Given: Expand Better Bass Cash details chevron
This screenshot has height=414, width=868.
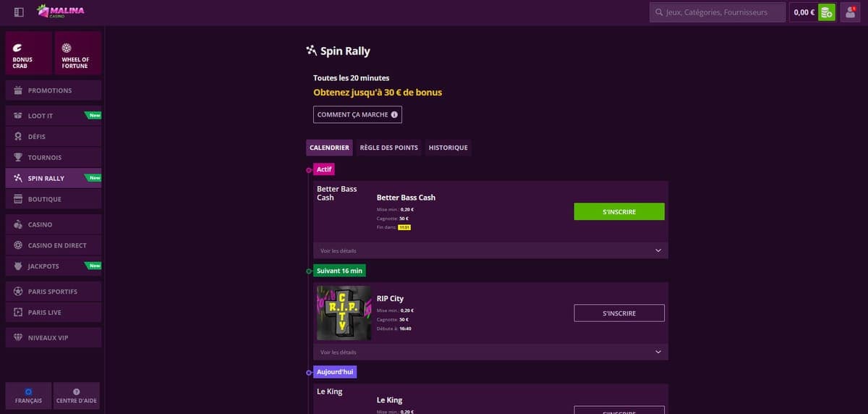Looking at the screenshot, I should point(658,250).
